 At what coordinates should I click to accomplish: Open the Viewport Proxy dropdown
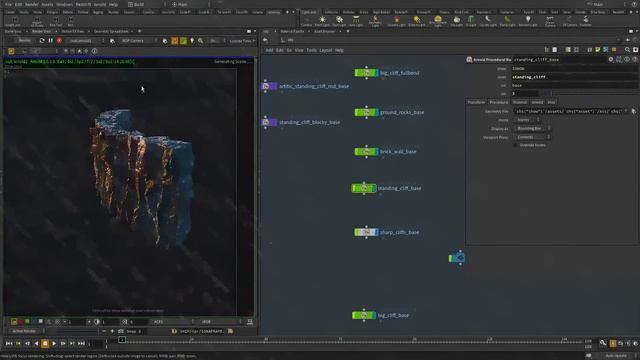(x=532, y=137)
